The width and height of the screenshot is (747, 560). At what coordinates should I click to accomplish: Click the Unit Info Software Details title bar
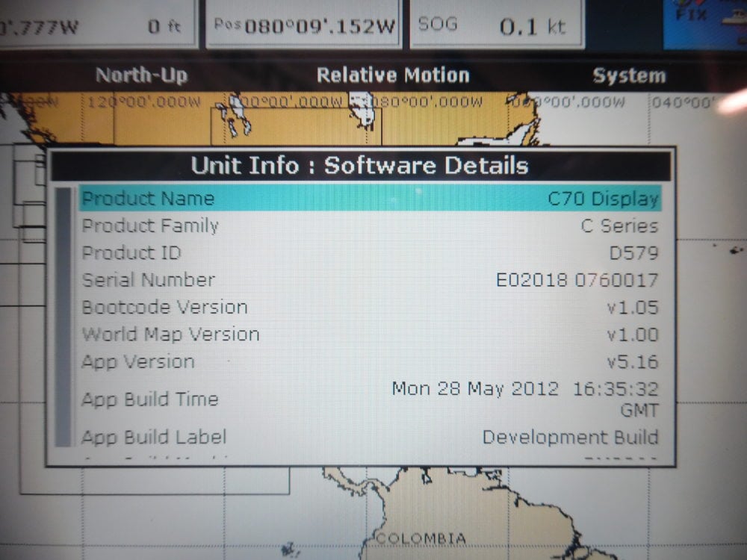[x=361, y=166]
